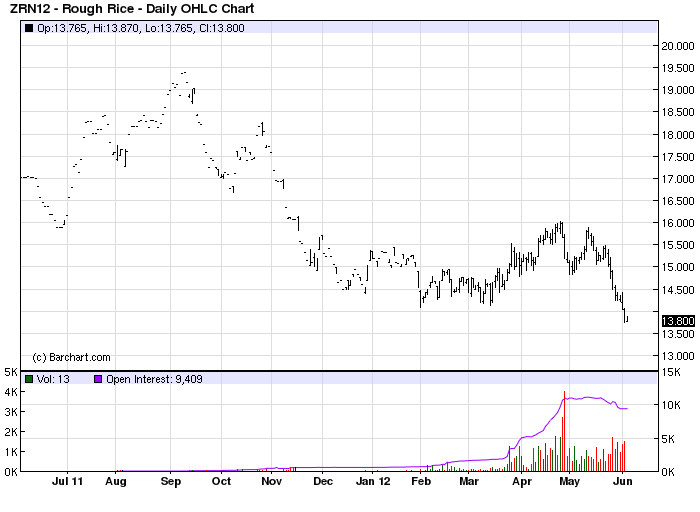Click the 16.500 price axis label
Screen dimensions: 700x512
coord(678,201)
